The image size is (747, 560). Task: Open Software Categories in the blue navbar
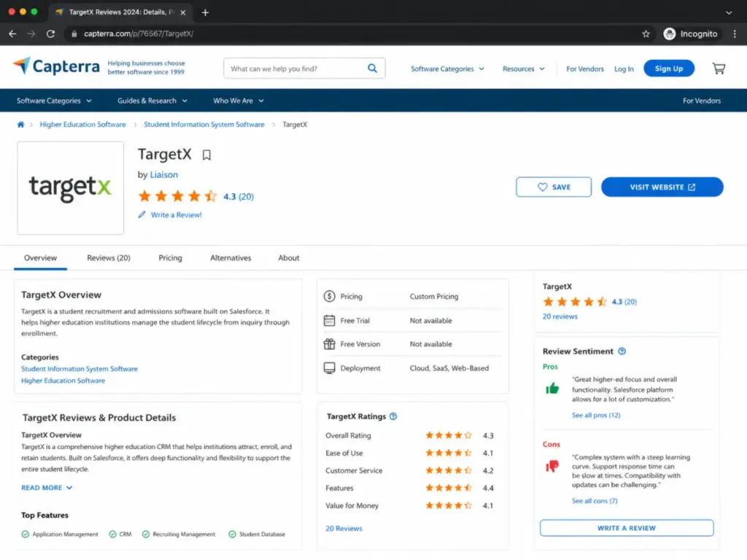click(54, 101)
